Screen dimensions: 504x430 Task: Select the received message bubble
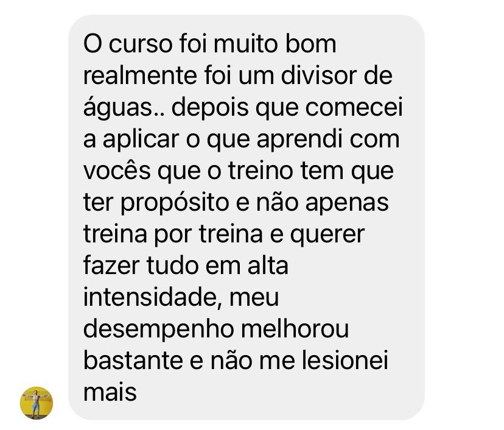pyautogui.click(x=246, y=217)
